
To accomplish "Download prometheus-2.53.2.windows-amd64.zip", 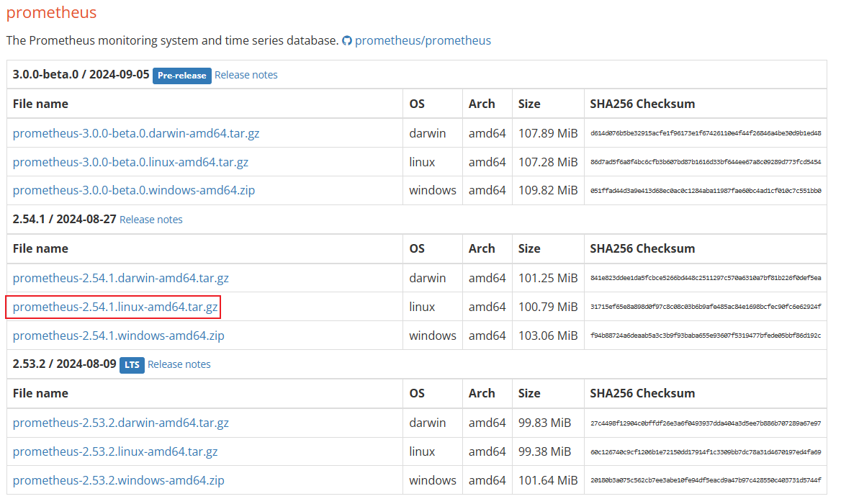I will pyautogui.click(x=119, y=480).
